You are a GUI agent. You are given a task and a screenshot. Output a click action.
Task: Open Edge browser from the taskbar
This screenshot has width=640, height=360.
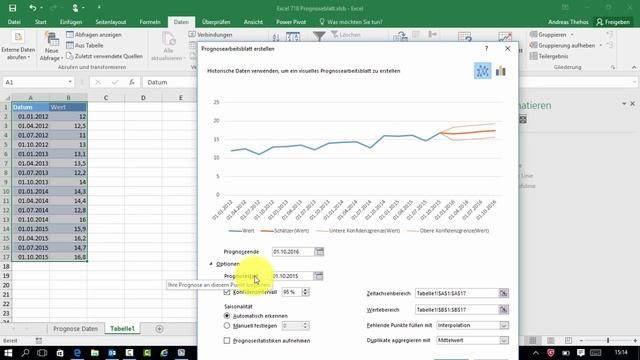click(77, 353)
